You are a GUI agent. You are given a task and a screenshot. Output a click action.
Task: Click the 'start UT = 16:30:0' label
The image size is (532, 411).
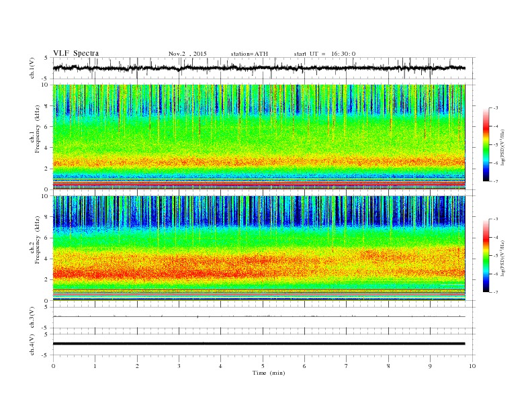324,54
